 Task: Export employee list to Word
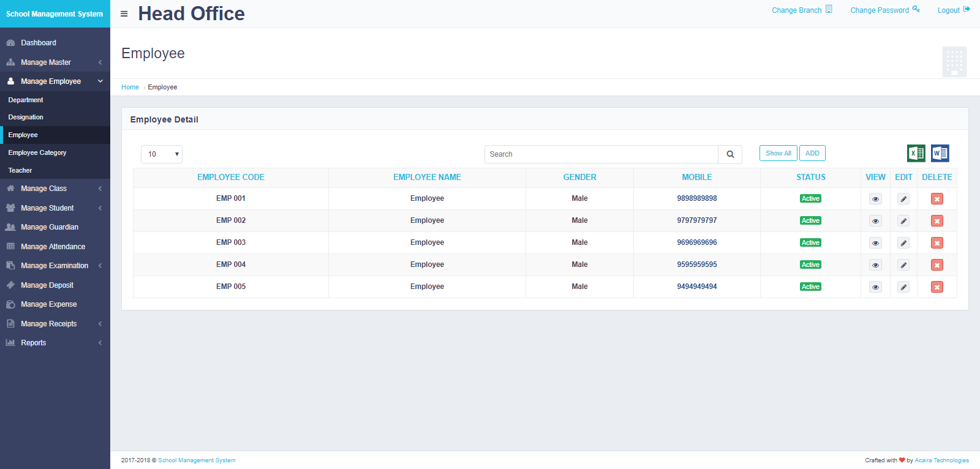pos(940,153)
